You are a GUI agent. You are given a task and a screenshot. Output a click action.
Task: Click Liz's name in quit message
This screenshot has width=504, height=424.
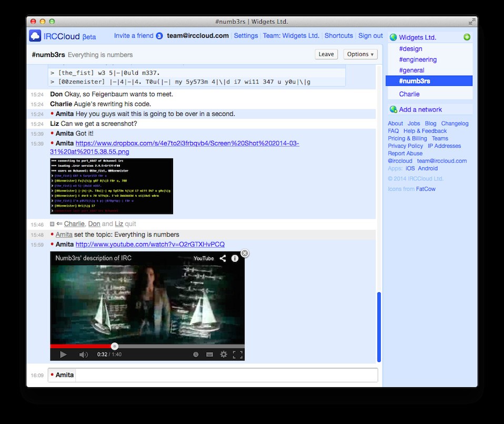point(119,224)
